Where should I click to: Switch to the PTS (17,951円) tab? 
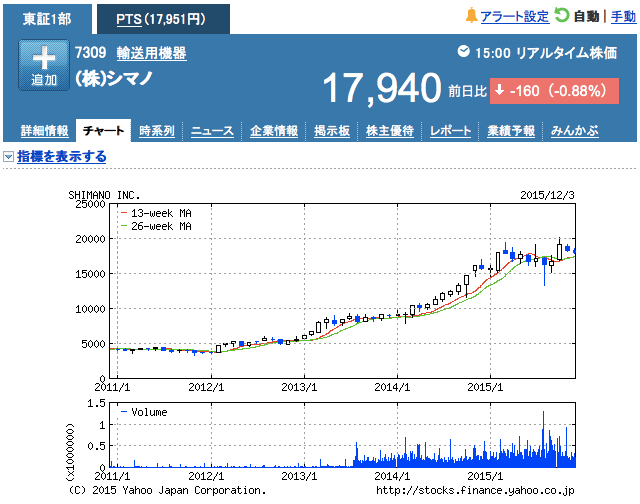161,18
